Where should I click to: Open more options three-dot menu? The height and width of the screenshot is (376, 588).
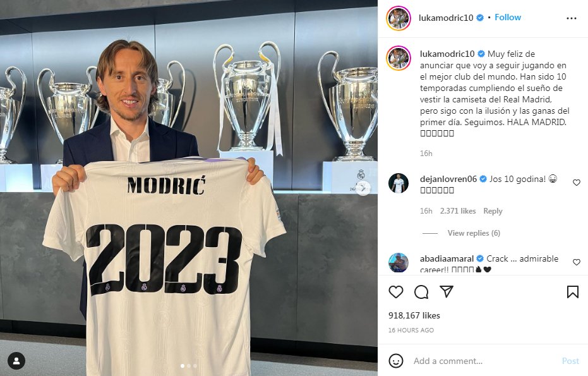click(x=571, y=18)
